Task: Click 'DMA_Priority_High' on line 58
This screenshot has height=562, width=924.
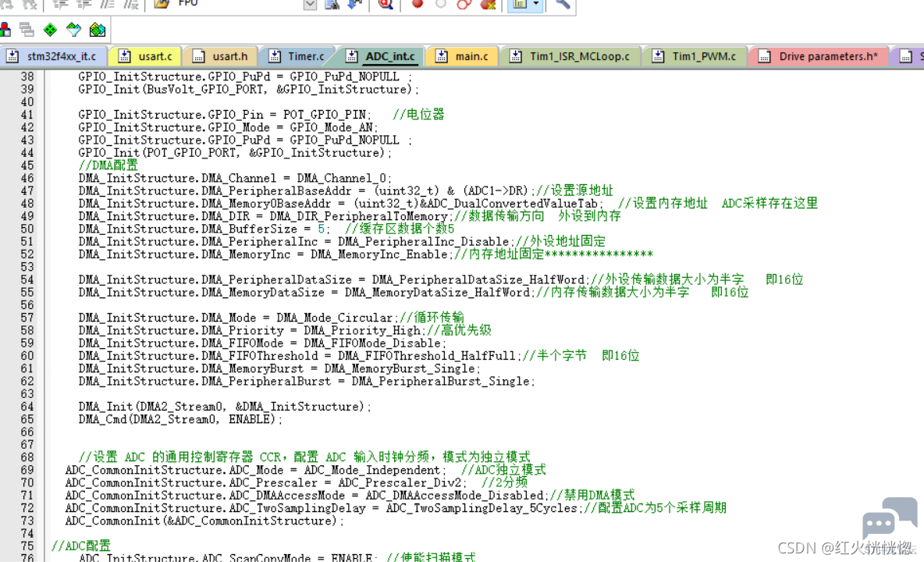Action: pos(362,331)
